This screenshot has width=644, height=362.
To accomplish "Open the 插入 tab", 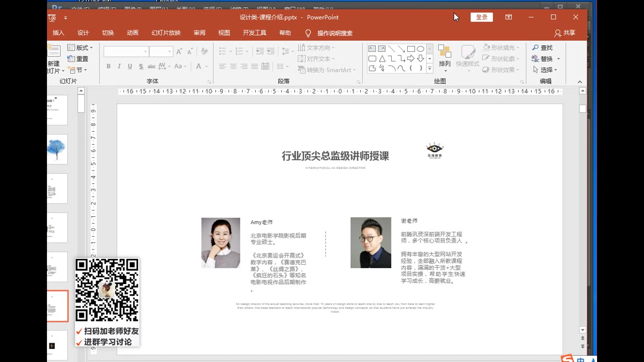I will 58,33.
